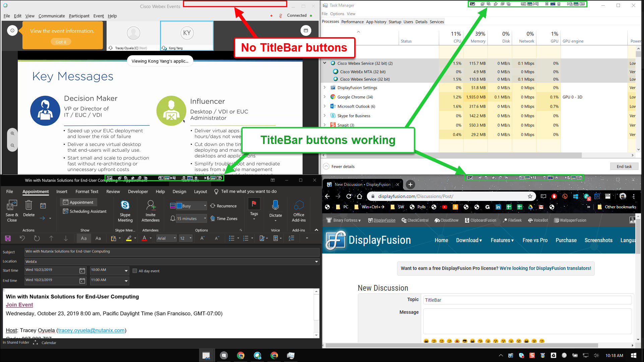The image size is (644, 362).
Task: Delete the Outlook appointment
Action: tap(29, 208)
